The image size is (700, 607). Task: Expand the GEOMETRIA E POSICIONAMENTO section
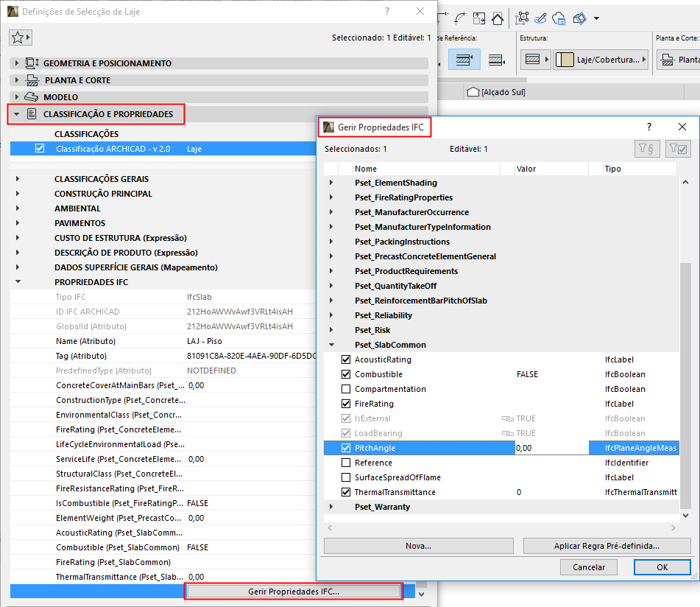(15, 63)
